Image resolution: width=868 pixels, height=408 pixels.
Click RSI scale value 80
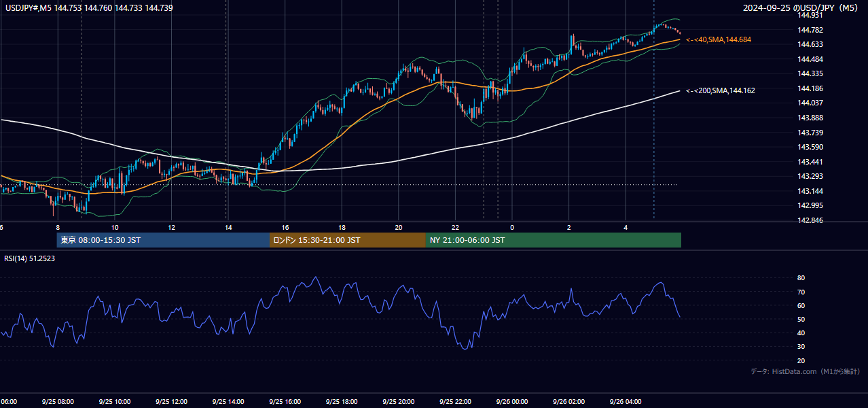click(801, 278)
